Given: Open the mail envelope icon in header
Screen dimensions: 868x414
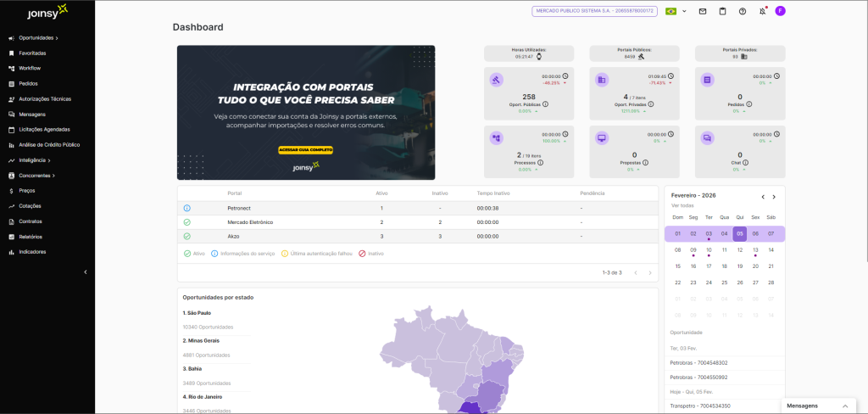Looking at the screenshot, I should pyautogui.click(x=702, y=11).
